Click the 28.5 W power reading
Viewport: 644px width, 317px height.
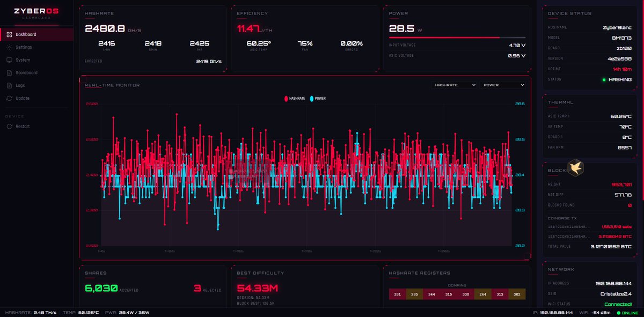[x=405, y=28]
